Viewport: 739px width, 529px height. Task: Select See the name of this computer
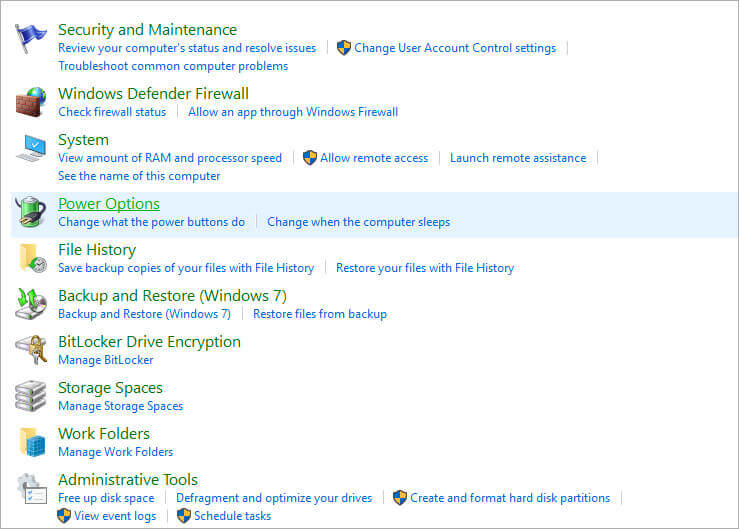[x=139, y=176]
